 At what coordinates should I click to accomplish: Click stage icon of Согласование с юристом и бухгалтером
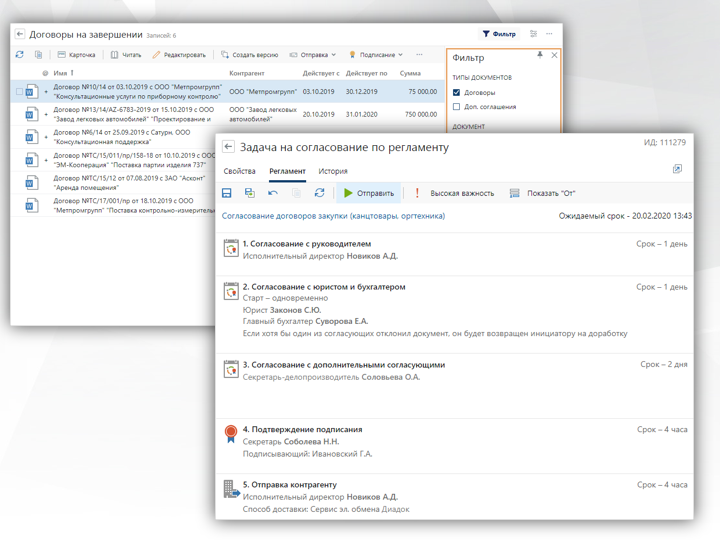(231, 291)
